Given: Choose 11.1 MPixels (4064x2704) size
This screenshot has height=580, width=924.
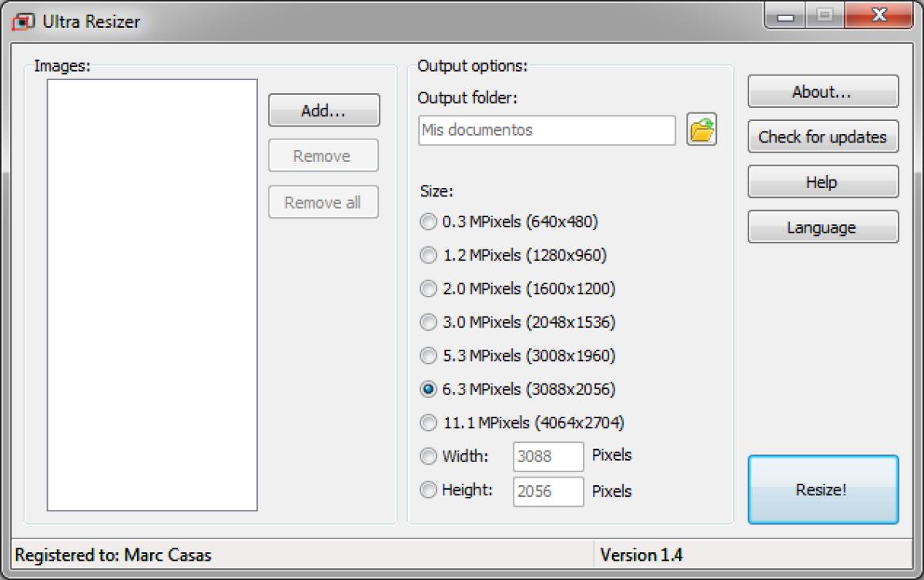Looking at the screenshot, I should pos(428,423).
